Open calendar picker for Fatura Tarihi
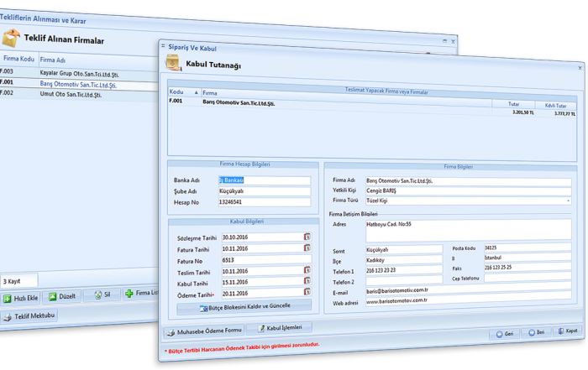 coord(307,249)
